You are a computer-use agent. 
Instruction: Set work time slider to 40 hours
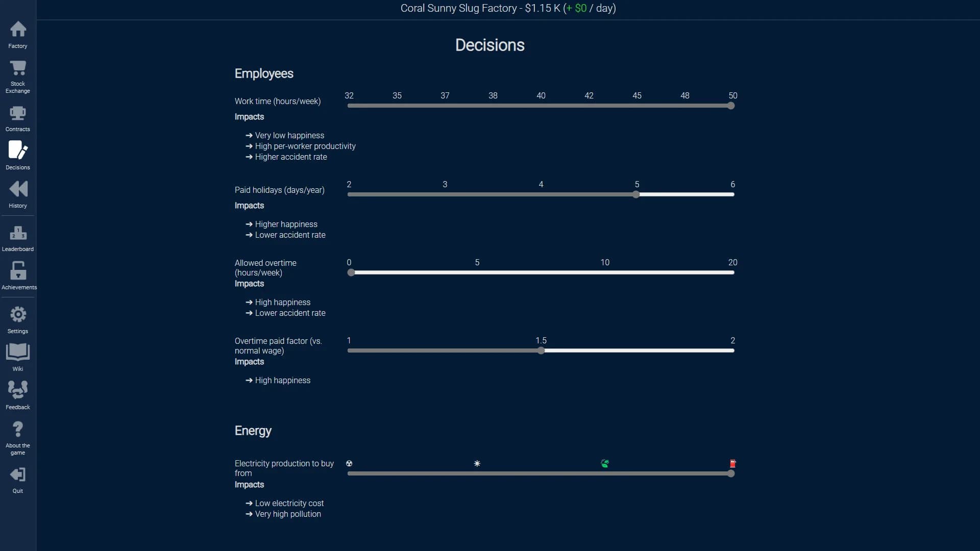(x=541, y=106)
